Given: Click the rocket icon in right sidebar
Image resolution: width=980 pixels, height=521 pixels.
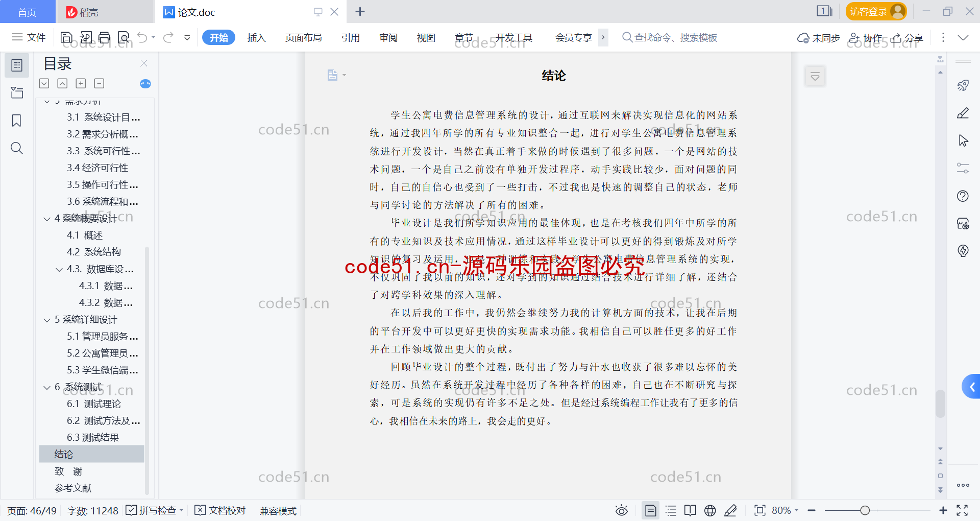Looking at the screenshot, I should (x=963, y=85).
